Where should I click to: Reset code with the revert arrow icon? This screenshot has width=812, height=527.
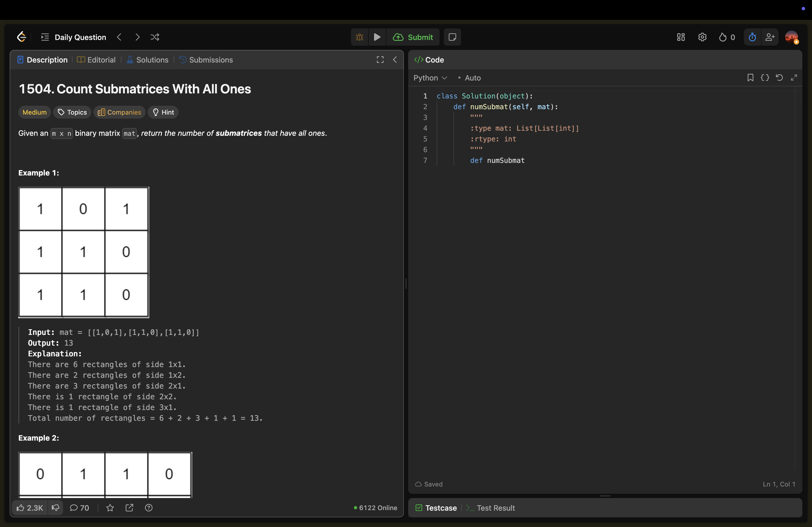779,78
